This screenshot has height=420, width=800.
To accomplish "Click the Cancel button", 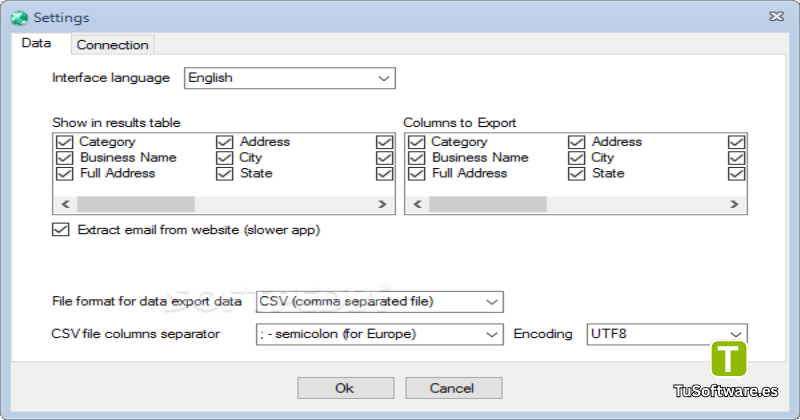I will click(x=454, y=388).
